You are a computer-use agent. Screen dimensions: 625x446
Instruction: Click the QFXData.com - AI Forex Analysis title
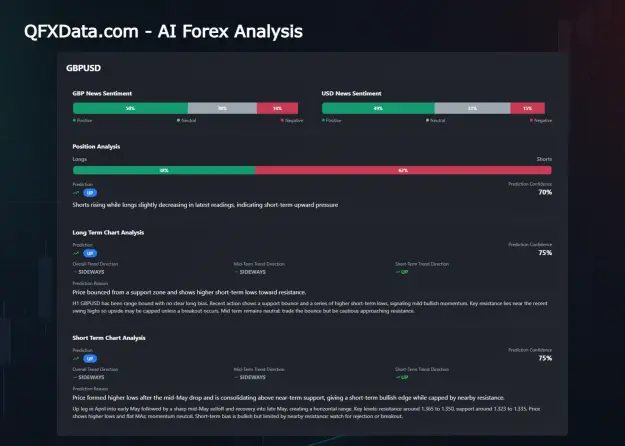[x=163, y=31]
